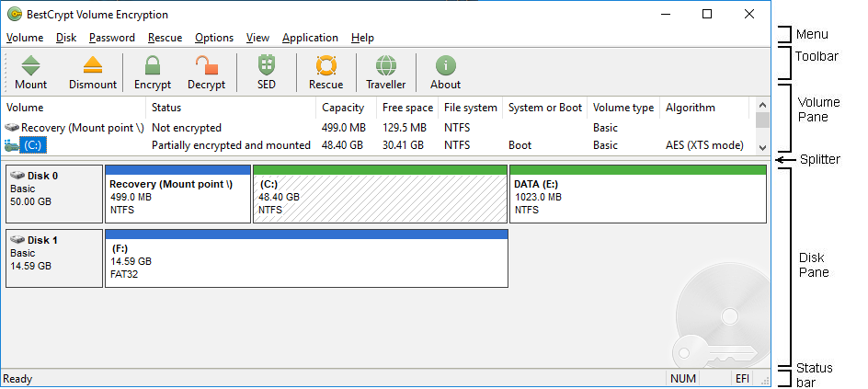The height and width of the screenshot is (389, 868).
Task: Minimize the BestCrypt window
Action: (x=665, y=15)
